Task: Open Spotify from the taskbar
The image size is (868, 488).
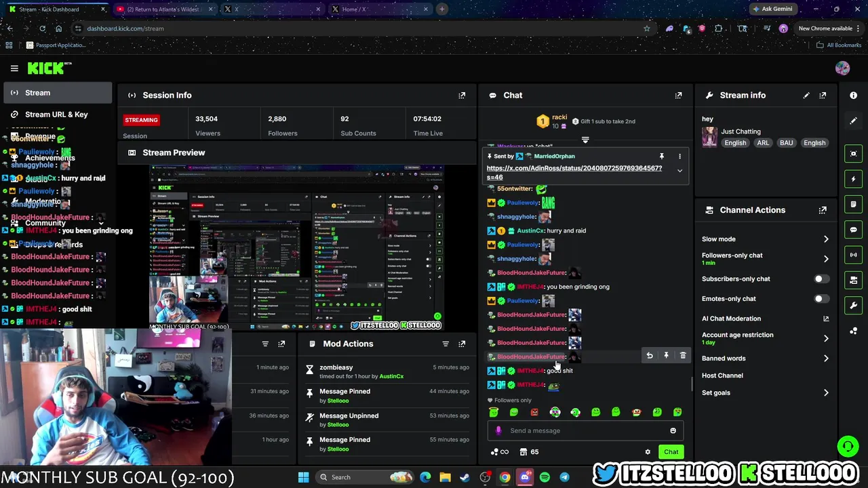Action: (x=545, y=477)
